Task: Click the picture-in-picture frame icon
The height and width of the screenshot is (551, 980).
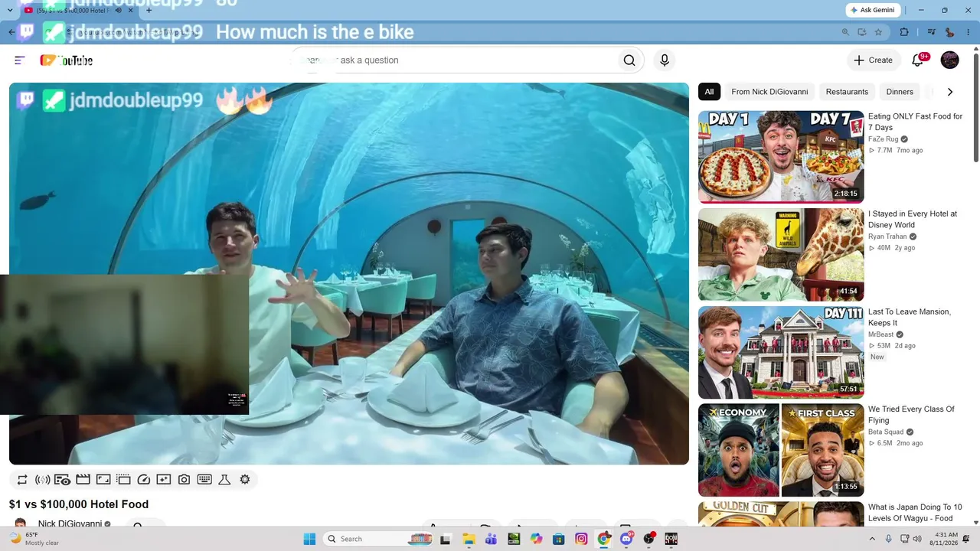Action: click(103, 480)
